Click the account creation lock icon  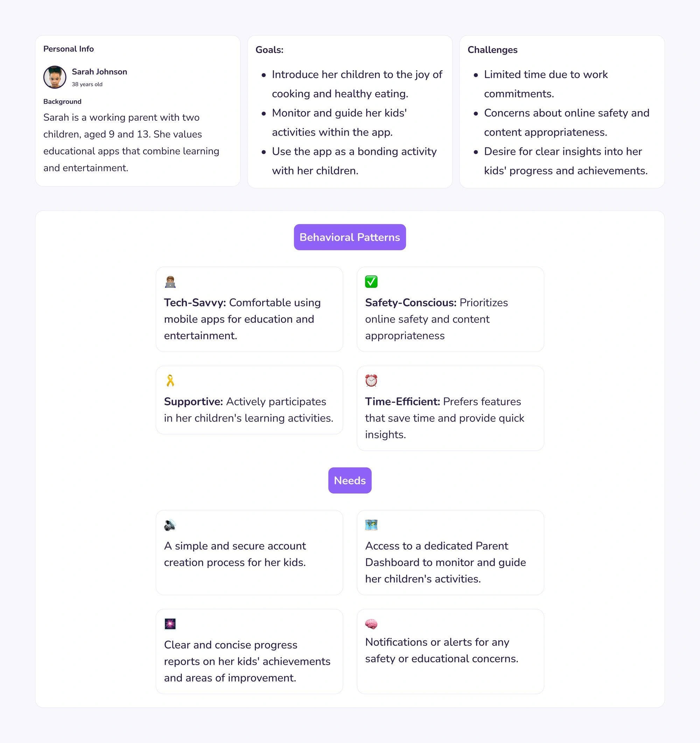[169, 525]
